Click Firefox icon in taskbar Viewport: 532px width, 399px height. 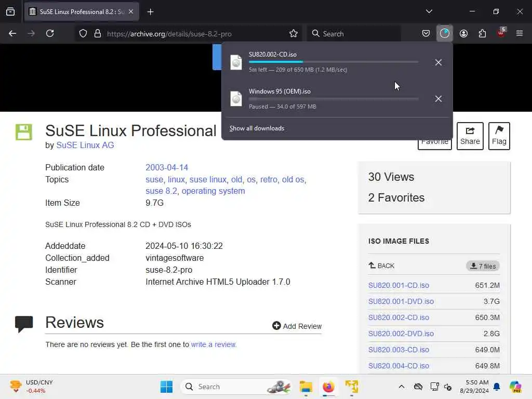(x=328, y=387)
